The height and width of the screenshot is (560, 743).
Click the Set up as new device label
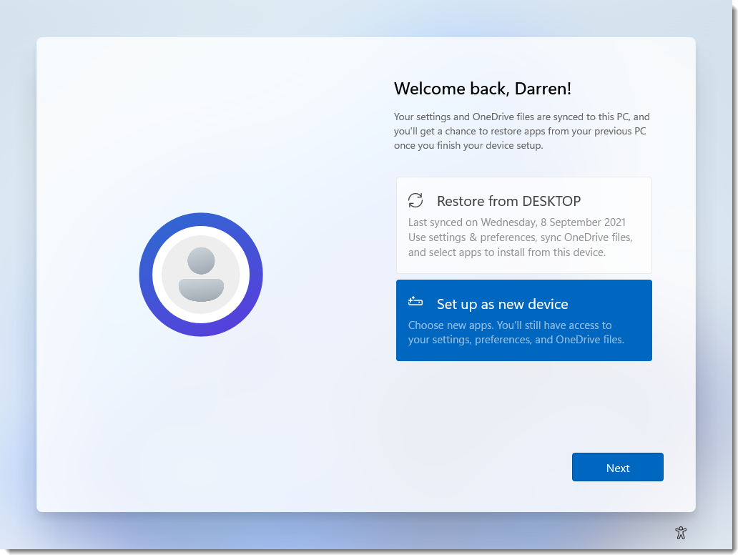[x=502, y=304]
